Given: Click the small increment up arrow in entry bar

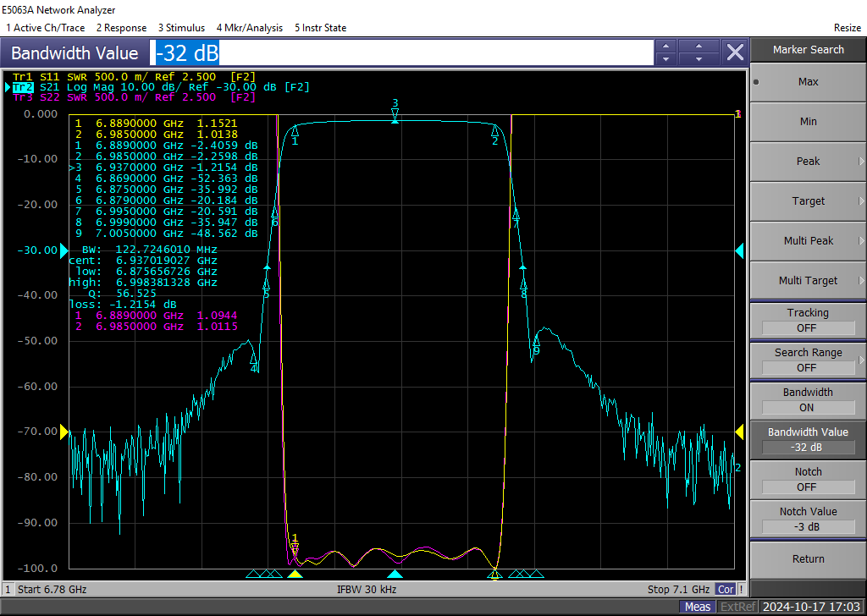Looking at the screenshot, I should pos(666,47).
